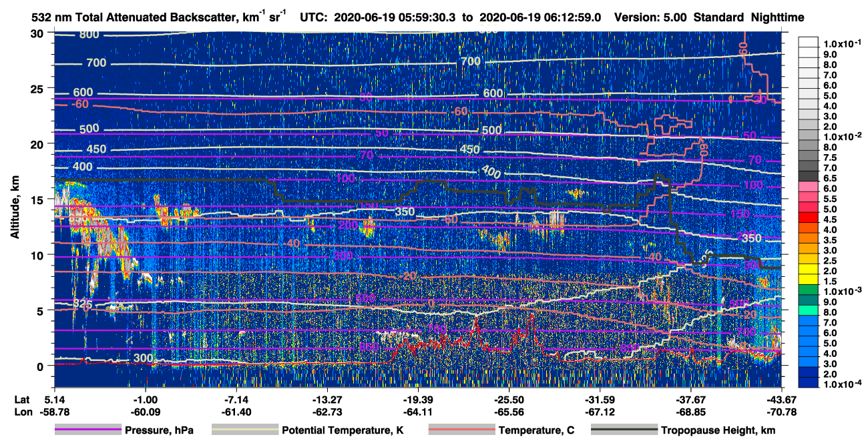Click the 15 tick on altitude axis
The height and width of the screenshot is (445, 868).
point(38,199)
